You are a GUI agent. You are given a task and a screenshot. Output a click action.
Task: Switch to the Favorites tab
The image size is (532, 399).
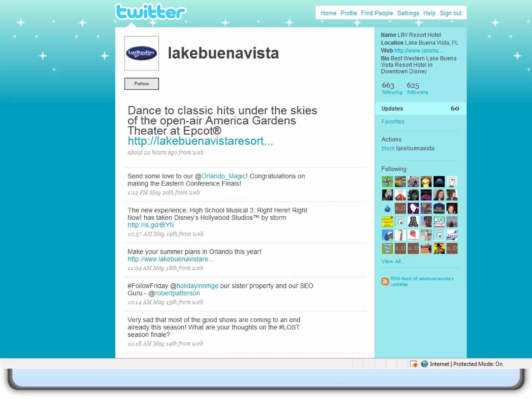tap(393, 122)
